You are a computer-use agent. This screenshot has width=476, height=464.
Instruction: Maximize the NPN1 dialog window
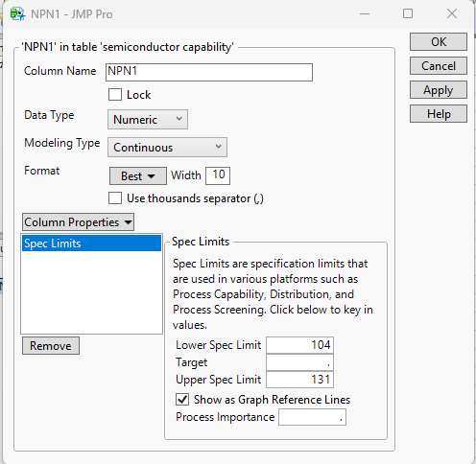(x=408, y=14)
